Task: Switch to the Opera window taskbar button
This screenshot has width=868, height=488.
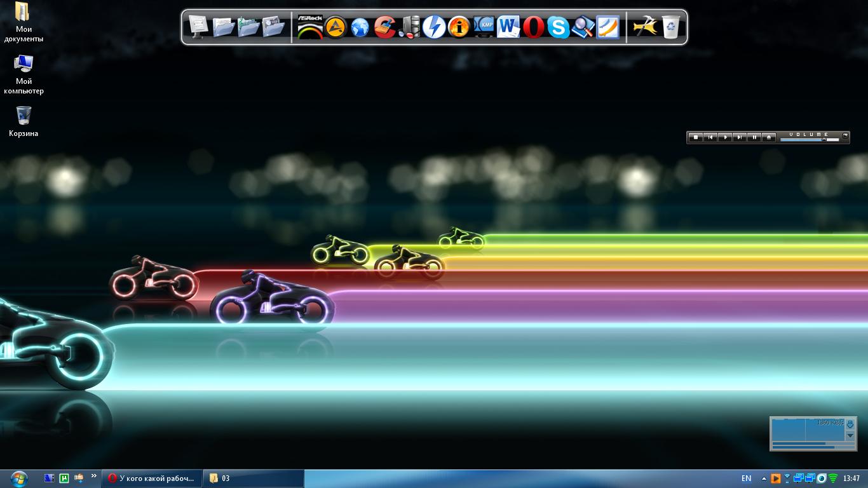Action: [152, 478]
